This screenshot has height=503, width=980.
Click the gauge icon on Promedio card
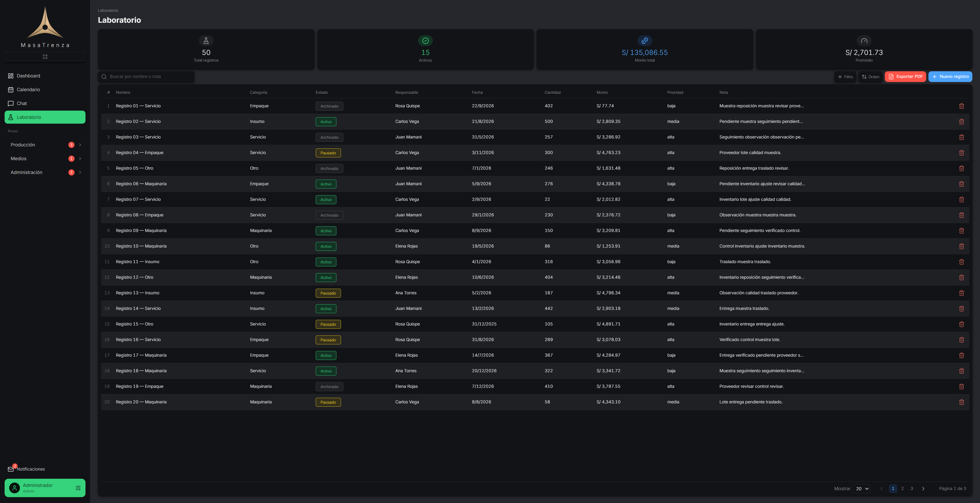click(864, 41)
